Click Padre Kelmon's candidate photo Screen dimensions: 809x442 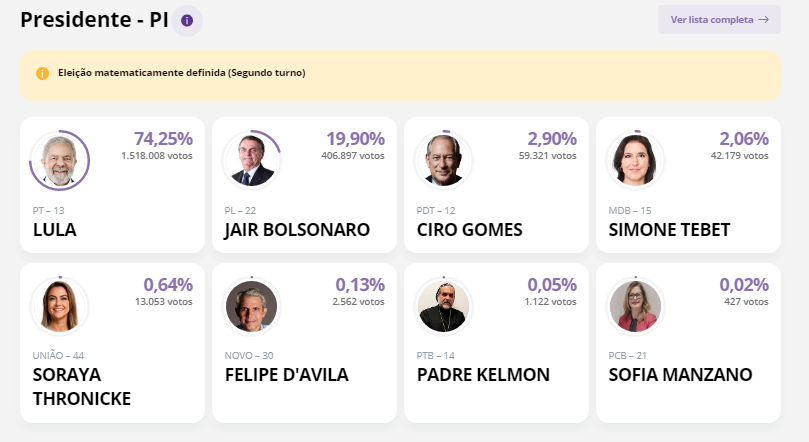tap(443, 306)
